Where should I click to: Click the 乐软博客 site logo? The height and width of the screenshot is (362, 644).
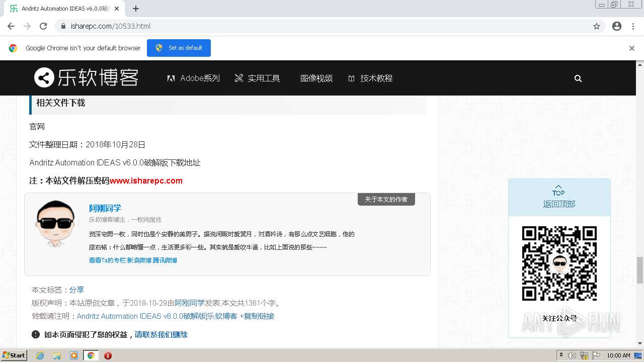point(86,77)
